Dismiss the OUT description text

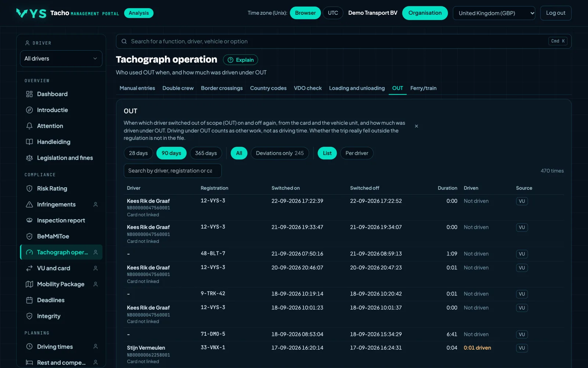pyautogui.click(x=416, y=126)
